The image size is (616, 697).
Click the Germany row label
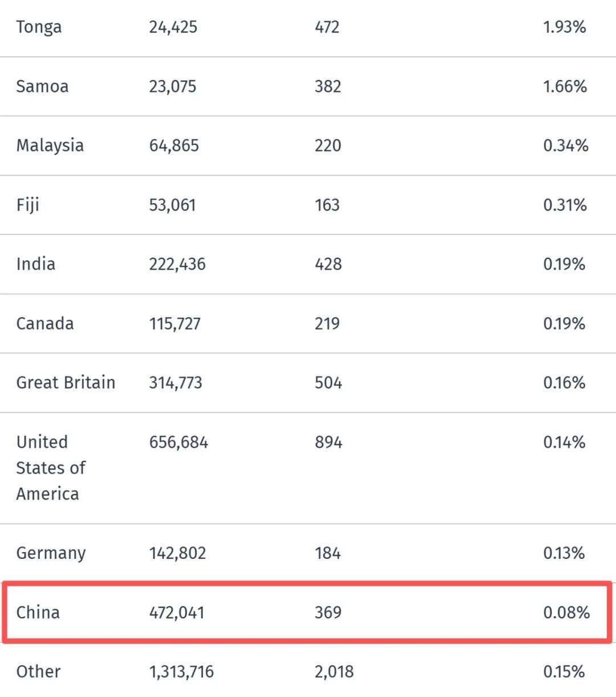[x=51, y=553]
